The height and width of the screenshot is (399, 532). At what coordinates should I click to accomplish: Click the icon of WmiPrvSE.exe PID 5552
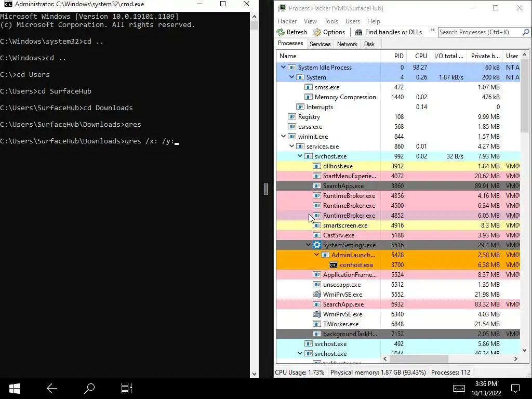tap(317, 295)
